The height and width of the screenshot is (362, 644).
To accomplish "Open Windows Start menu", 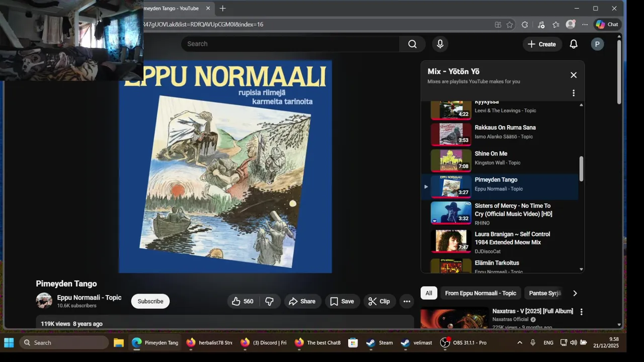I will 9,343.
